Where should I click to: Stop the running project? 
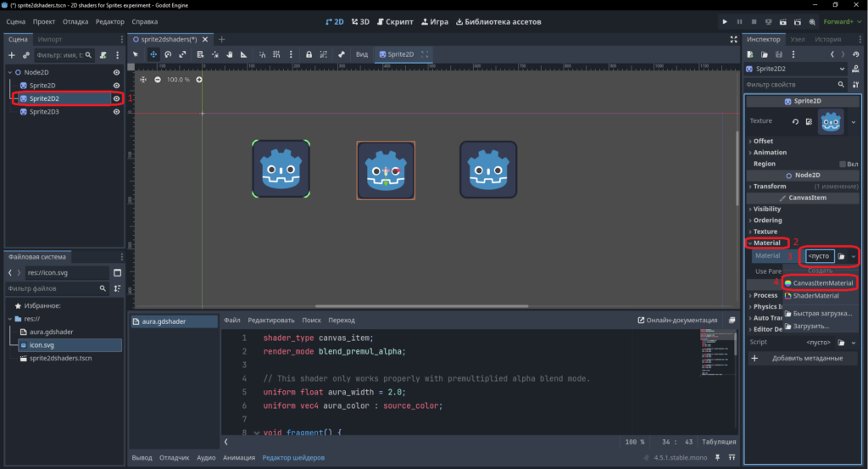754,21
